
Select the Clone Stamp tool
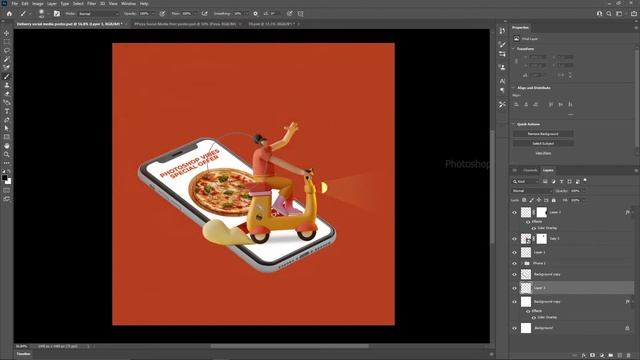pos(7,85)
